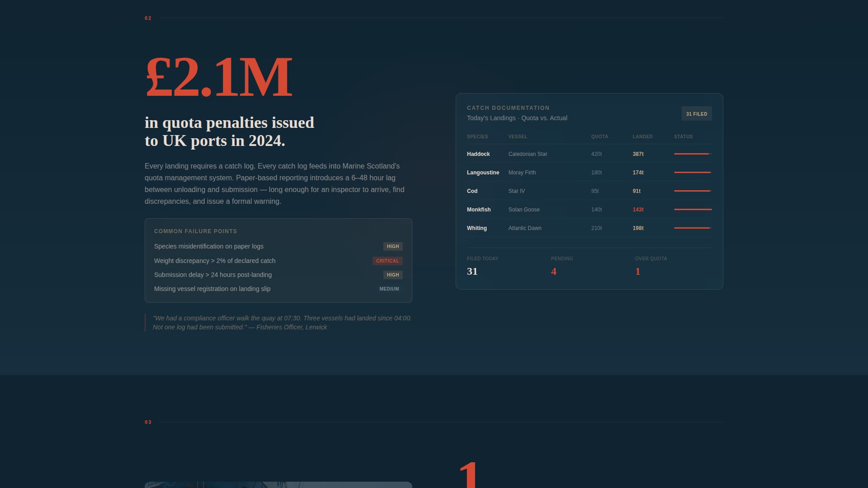Select the Whiting landed value 198t
868x488 pixels.
tap(637, 228)
